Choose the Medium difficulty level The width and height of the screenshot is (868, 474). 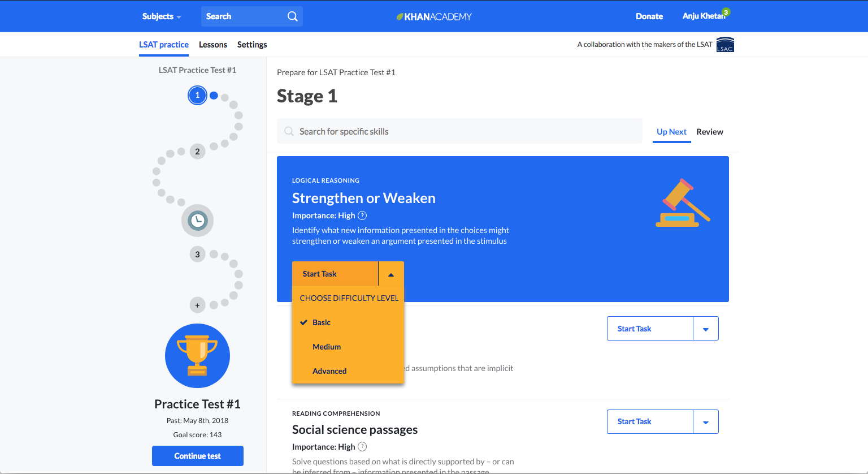tap(348, 347)
